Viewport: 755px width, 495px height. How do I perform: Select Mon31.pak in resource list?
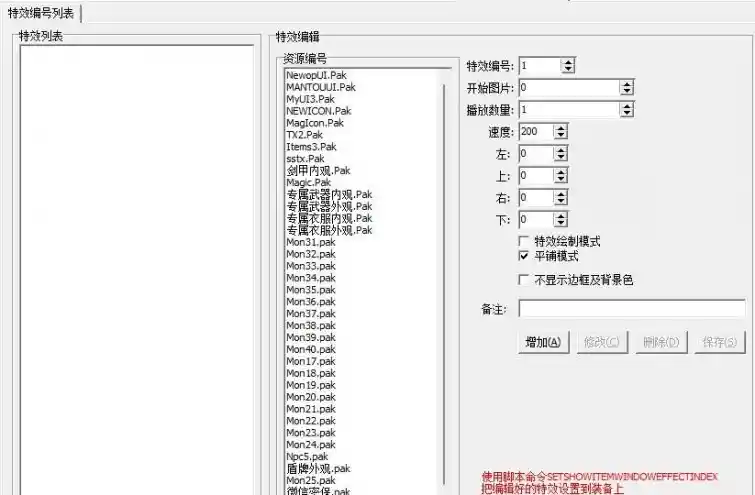(311, 242)
